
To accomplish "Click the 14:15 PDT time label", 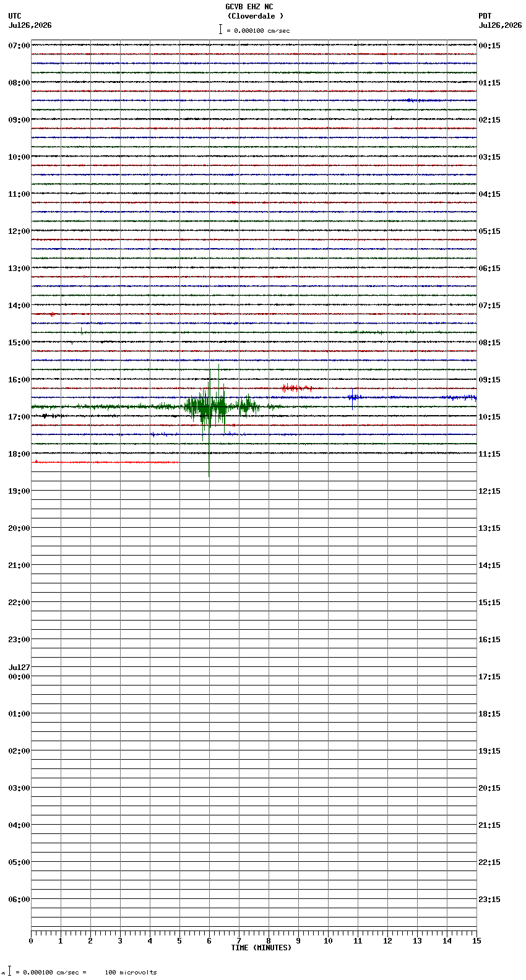I will pos(489,565).
